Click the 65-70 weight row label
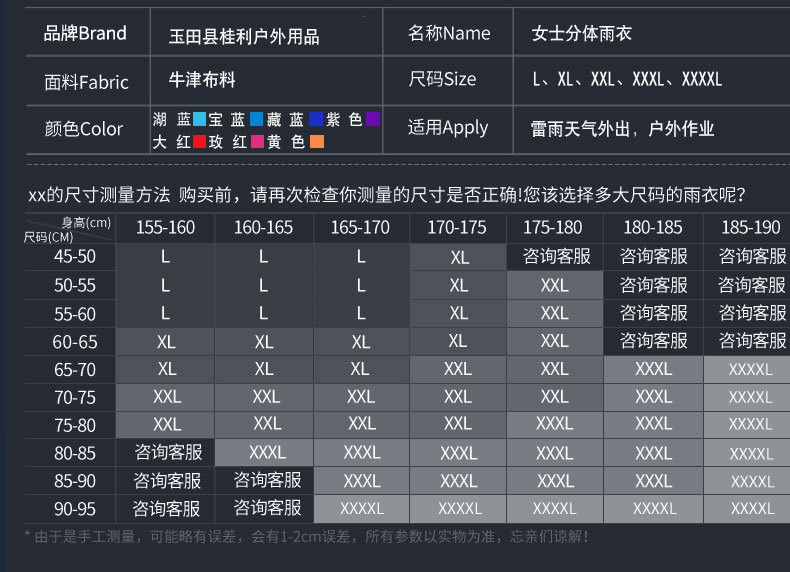This screenshot has height=572, width=790. [75, 370]
